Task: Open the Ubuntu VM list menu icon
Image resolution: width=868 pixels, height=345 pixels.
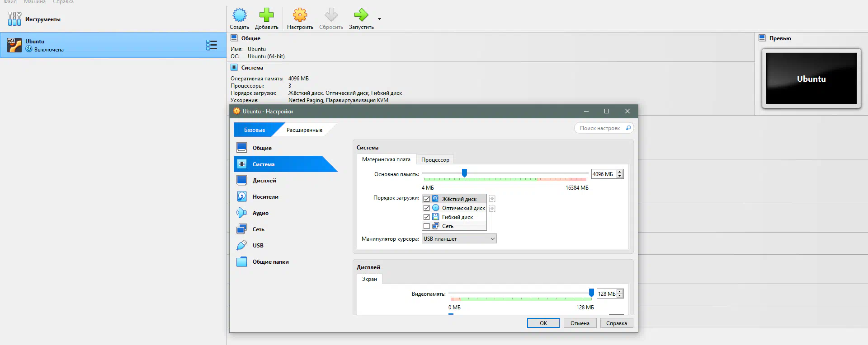Action: coord(212,45)
